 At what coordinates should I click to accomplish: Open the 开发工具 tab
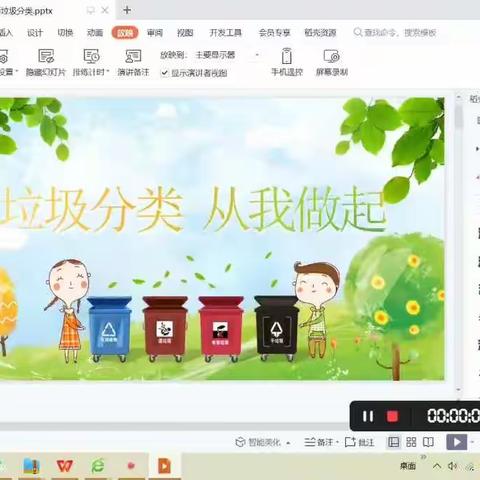(225, 33)
